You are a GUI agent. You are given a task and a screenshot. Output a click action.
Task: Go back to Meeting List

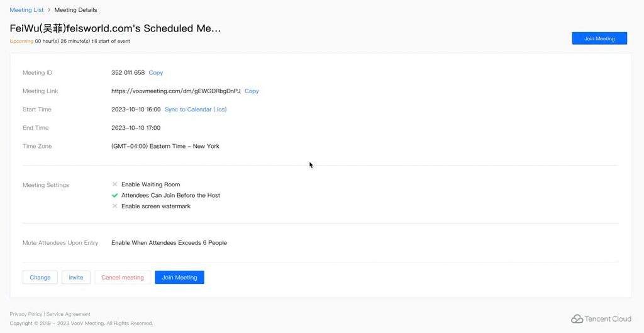click(x=26, y=10)
